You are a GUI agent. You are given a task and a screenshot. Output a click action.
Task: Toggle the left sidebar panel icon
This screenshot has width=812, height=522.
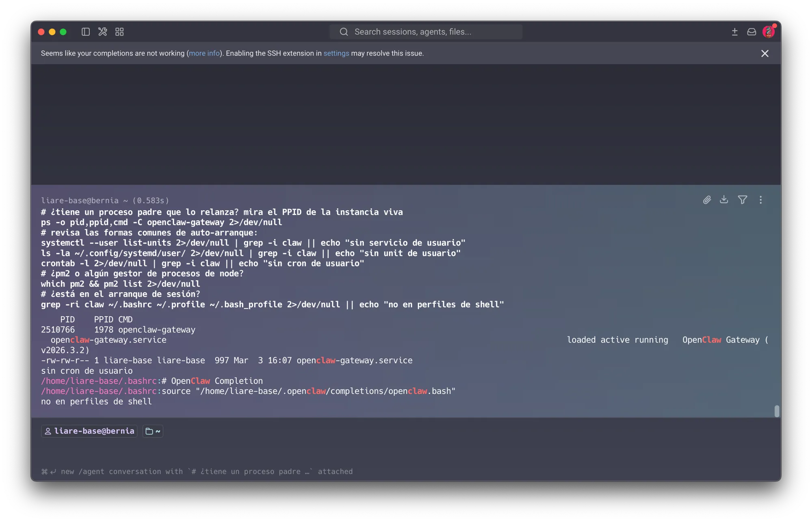click(x=86, y=32)
